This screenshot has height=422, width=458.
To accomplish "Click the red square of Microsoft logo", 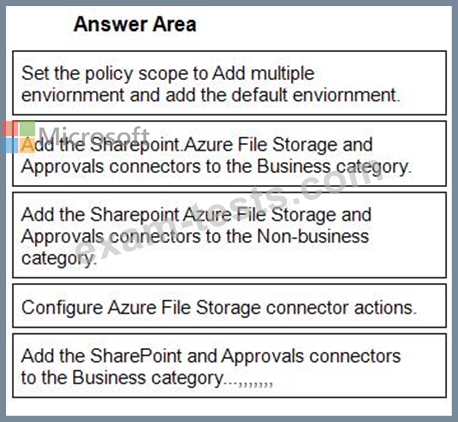I will (x=10, y=129).
